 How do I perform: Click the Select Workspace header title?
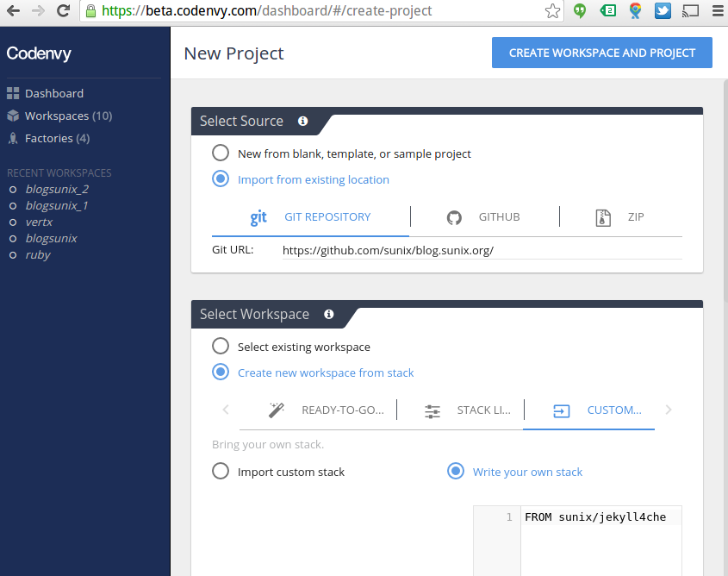click(254, 315)
